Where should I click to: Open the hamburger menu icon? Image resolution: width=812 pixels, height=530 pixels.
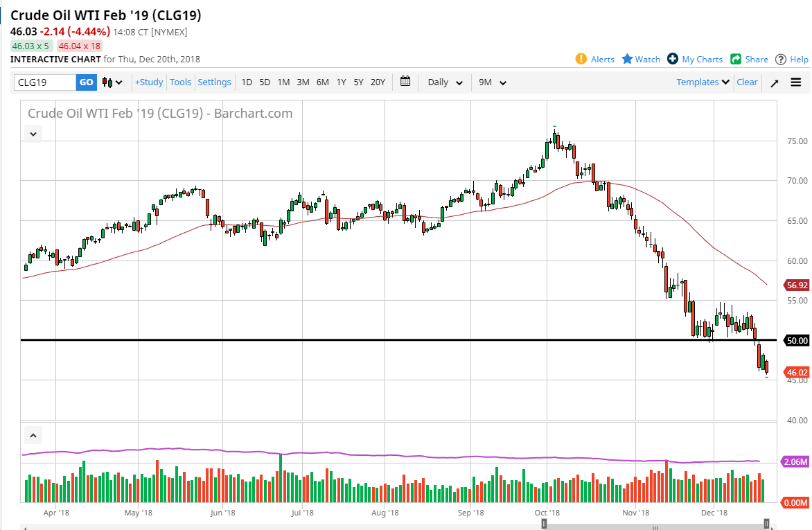(796, 82)
